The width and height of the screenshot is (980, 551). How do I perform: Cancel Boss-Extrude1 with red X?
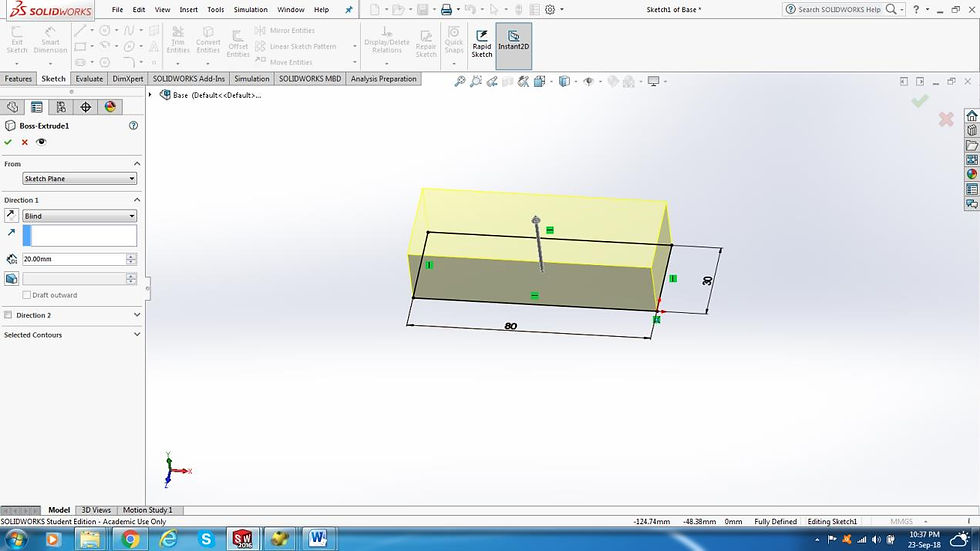[x=25, y=142]
